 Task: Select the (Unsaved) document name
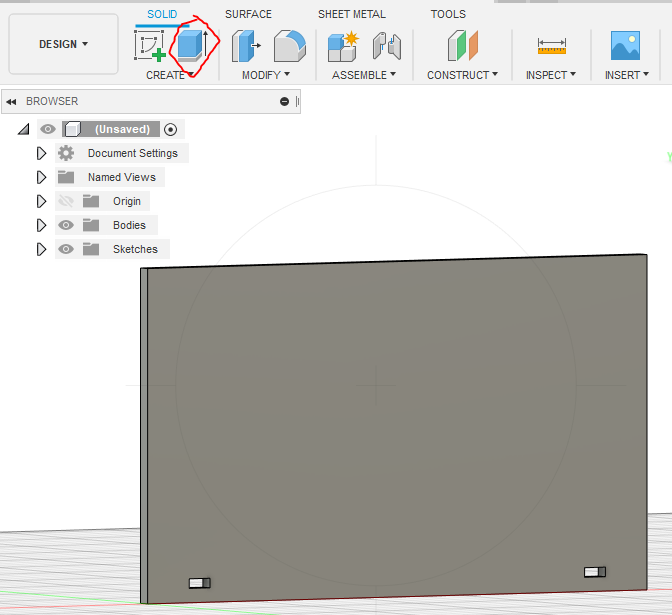[123, 129]
